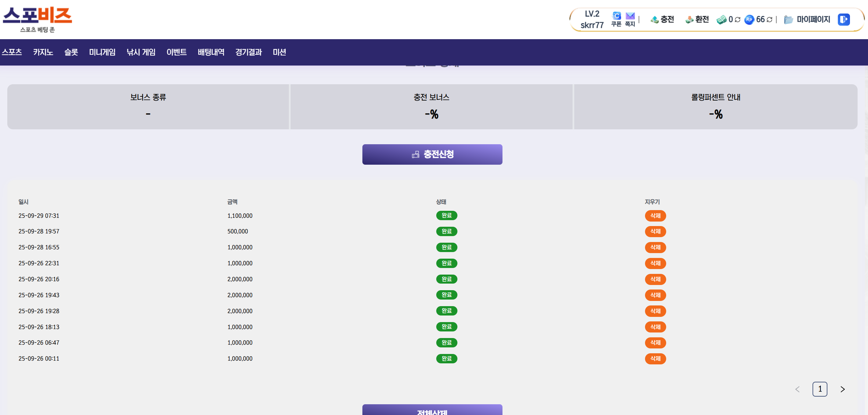Open the 카지노 menu
Image resolution: width=868 pixels, height=415 pixels.
click(x=43, y=52)
